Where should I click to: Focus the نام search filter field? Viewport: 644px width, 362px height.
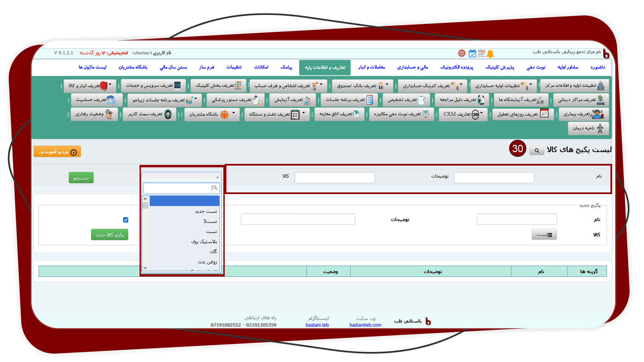click(x=494, y=178)
